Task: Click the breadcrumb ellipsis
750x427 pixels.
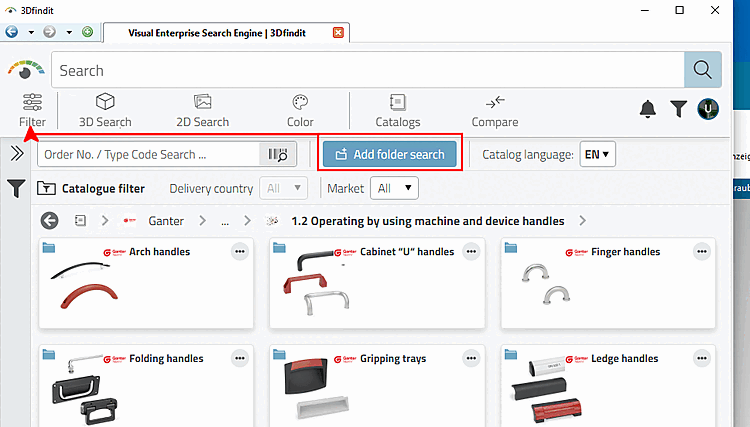Action: point(225,222)
